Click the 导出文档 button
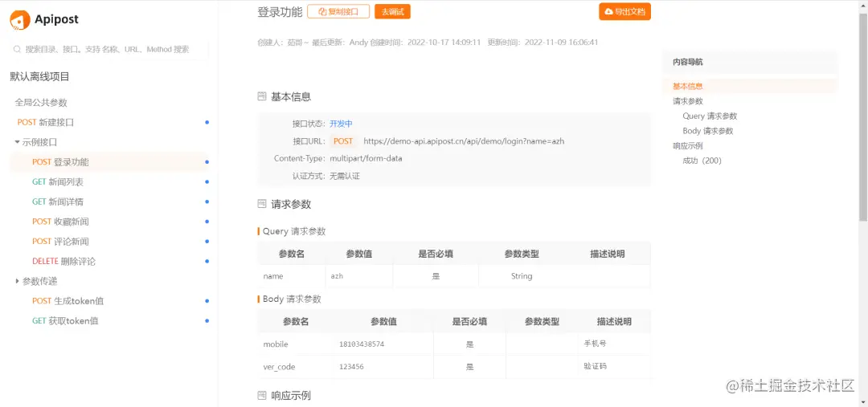 click(x=624, y=11)
